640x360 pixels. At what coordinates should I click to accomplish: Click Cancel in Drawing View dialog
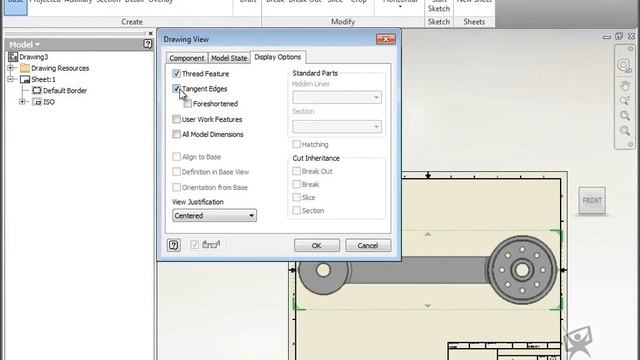pos(368,245)
